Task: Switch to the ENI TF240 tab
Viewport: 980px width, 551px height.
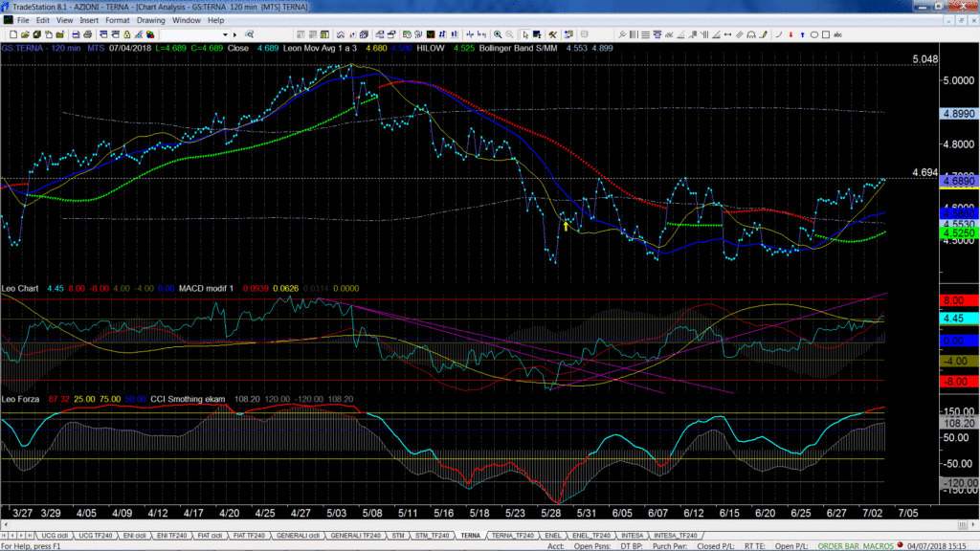Action: [171, 536]
